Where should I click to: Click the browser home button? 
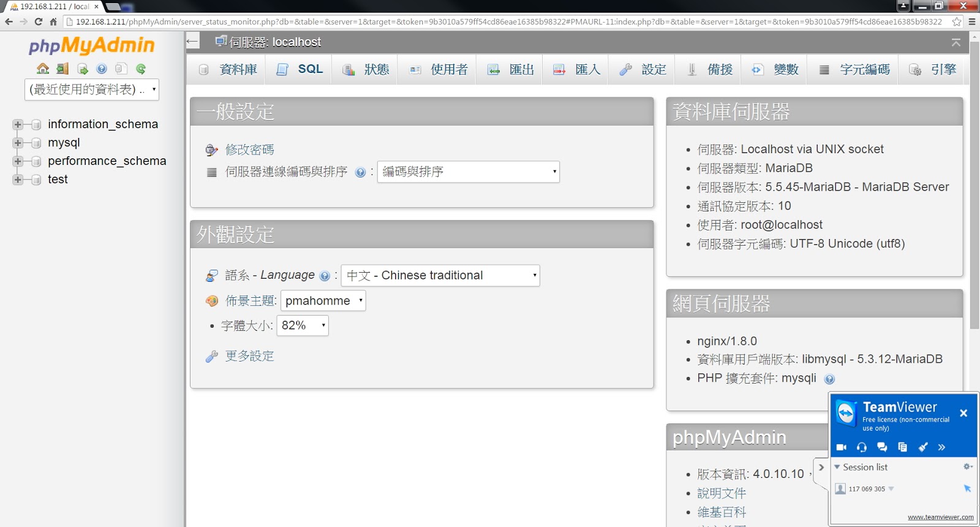point(53,21)
